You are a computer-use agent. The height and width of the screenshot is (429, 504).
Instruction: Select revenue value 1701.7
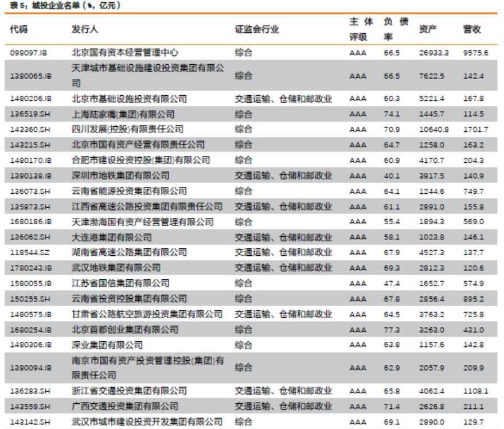(476, 130)
